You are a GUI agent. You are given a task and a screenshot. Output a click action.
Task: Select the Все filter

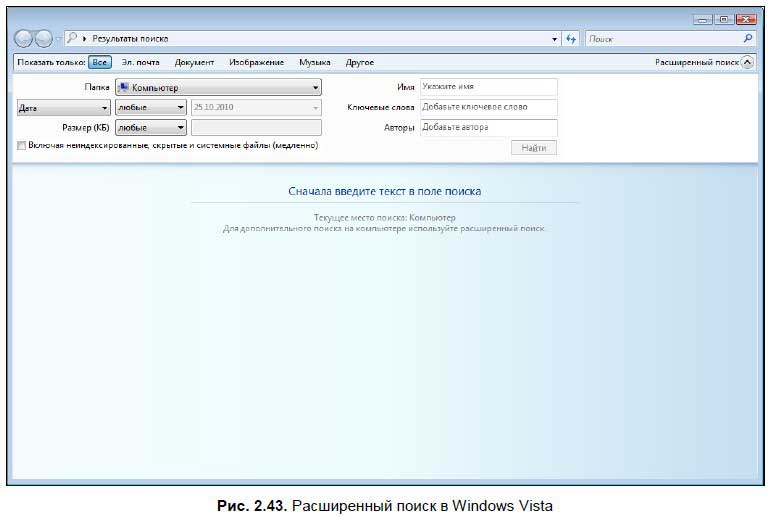pos(99,63)
